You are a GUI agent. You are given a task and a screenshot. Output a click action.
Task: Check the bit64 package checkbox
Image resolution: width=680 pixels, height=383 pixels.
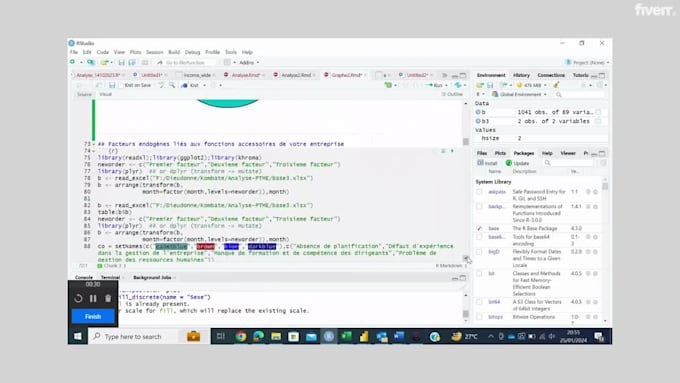click(x=479, y=302)
